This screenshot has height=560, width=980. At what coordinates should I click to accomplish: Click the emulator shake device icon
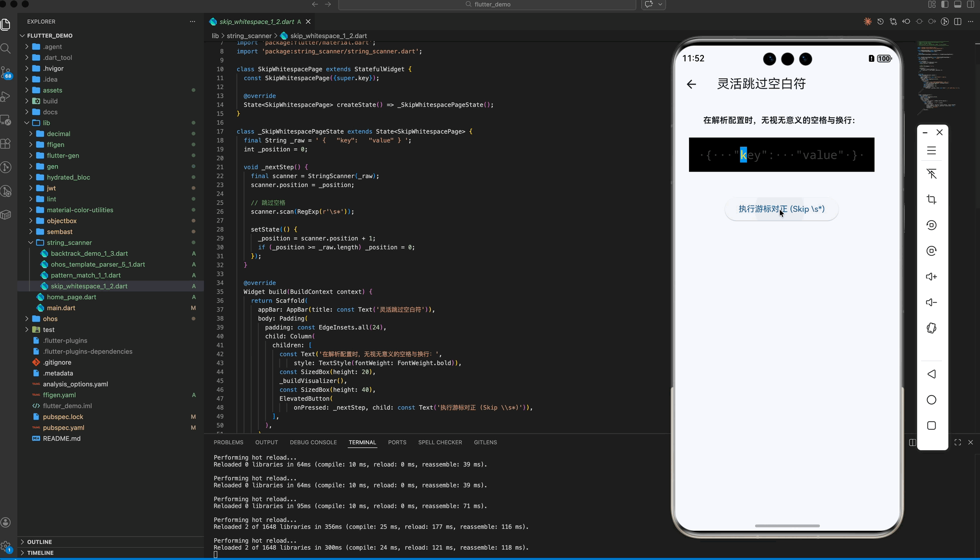click(x=931, y=328)
